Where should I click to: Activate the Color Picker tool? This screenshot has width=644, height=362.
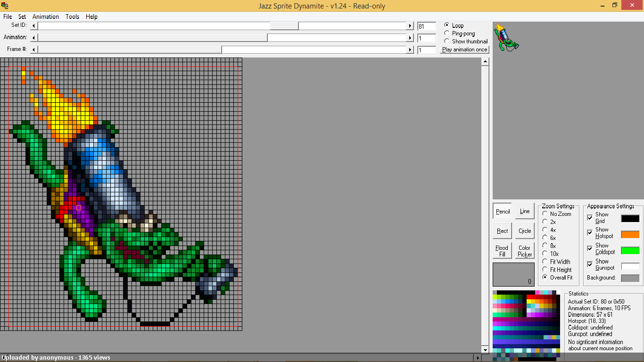525,251
